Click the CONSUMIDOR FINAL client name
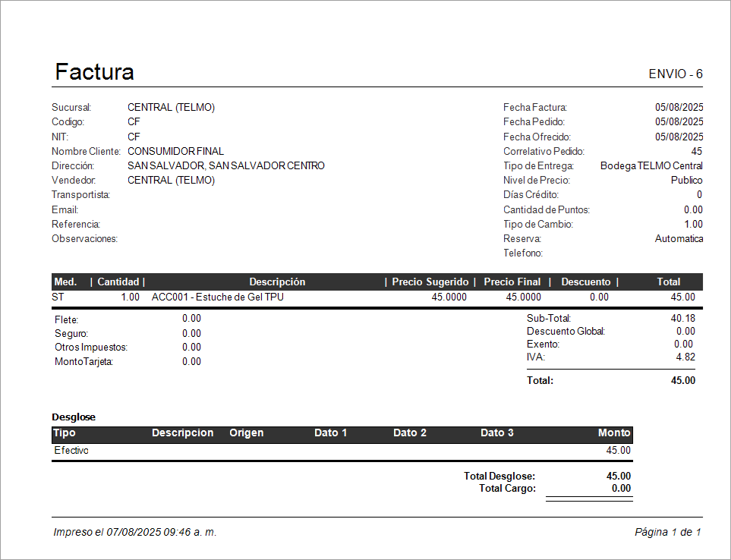 (175, 151)
